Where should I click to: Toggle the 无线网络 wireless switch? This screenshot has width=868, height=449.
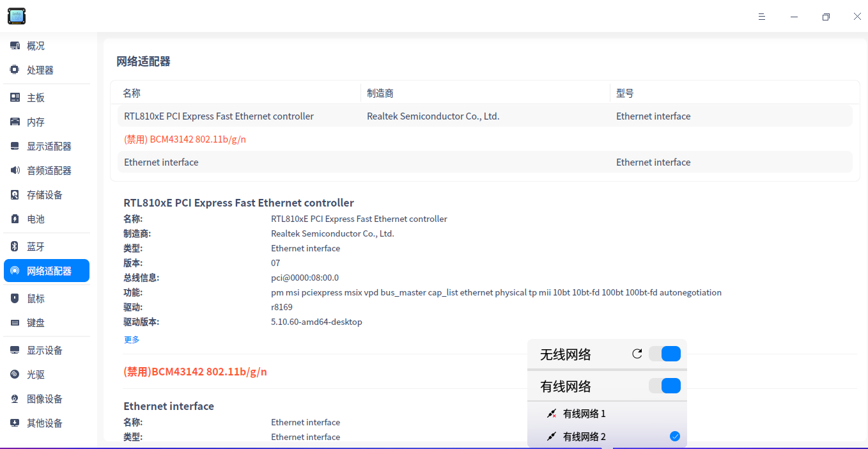click(665, 354)
